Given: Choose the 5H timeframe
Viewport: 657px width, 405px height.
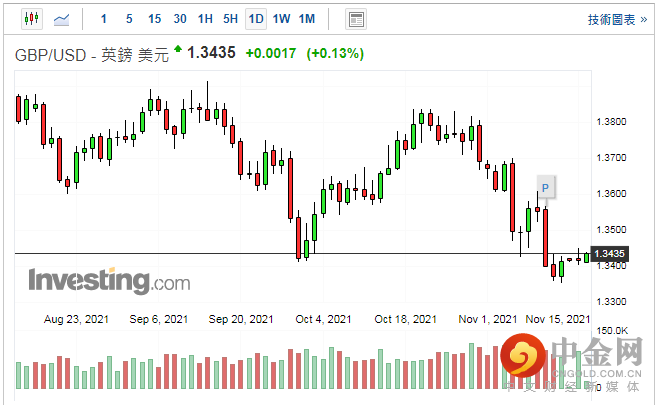Looking at the screenshot, I should 231,19.
